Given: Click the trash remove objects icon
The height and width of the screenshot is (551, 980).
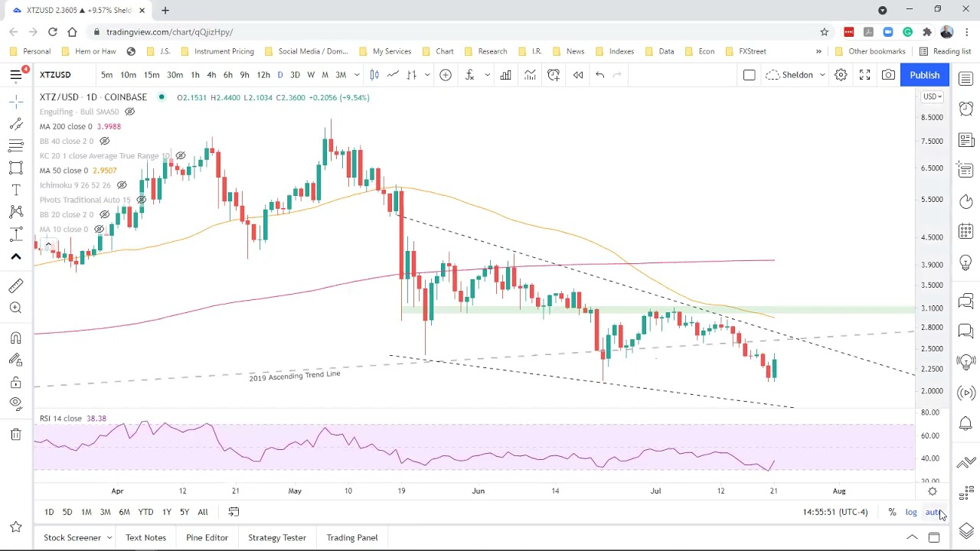Looking at the screenshot, I should tap(16, 434).
